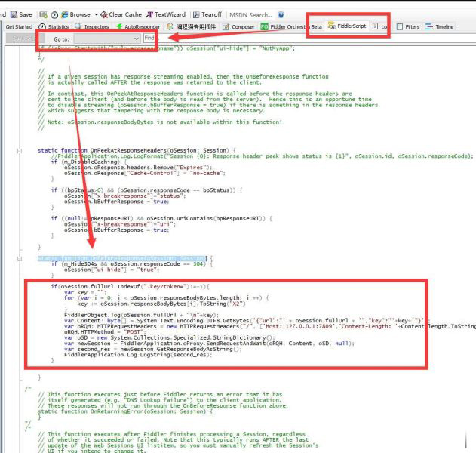Image resolution: width=476 pixels, height=453 pixels.
Task: Click the Find text box
Action: tap(149, 38)
